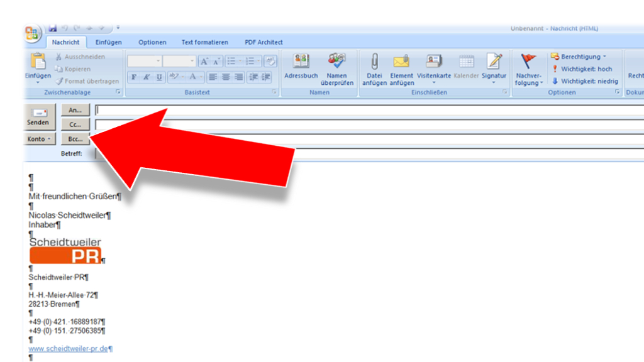The image size is (644, 362).
Task: Open Optionen group dialog launcher
Action: (618, 92)
